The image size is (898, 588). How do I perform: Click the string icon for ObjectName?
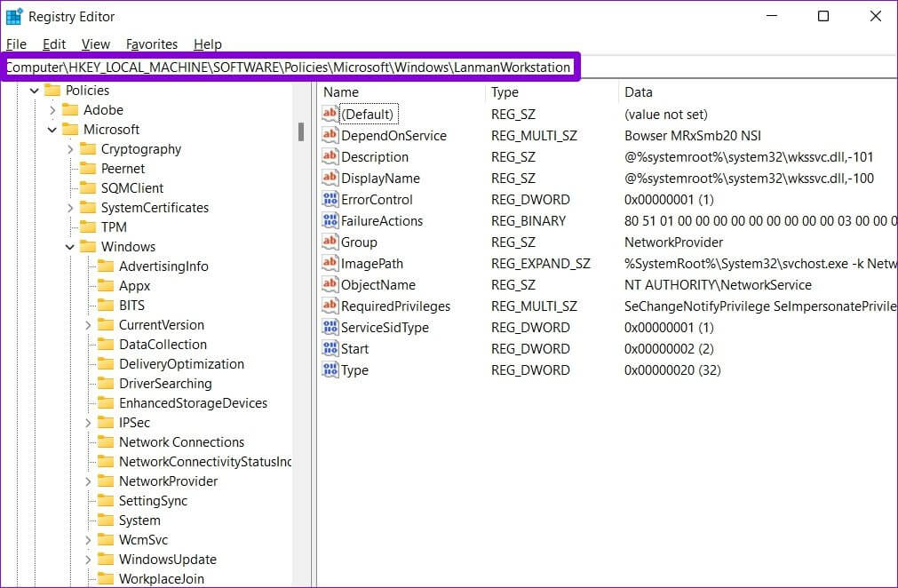click(x=330, y=284)
